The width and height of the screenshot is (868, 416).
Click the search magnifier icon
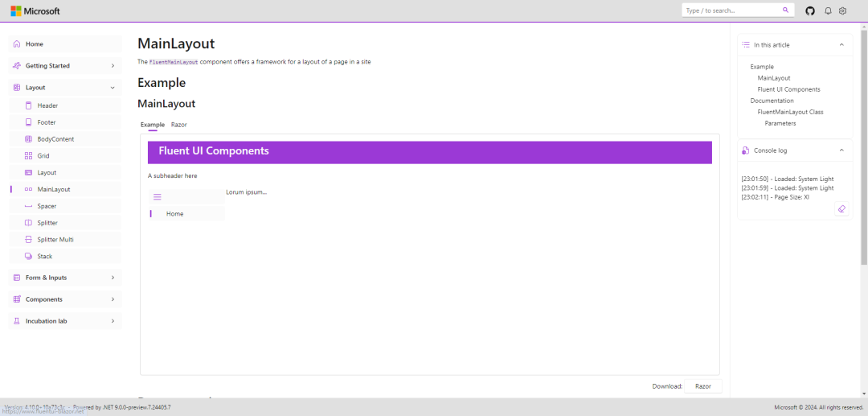click(785, 10)
